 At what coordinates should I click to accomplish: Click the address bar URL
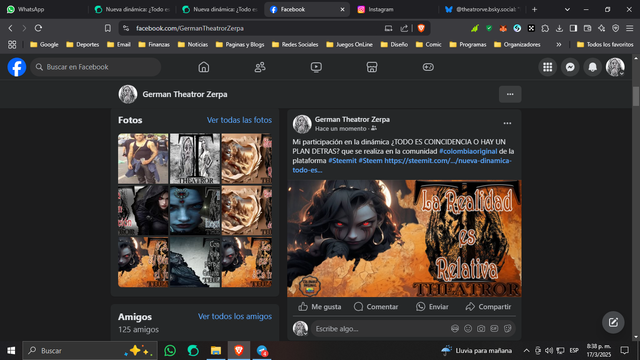click(190, 28)
